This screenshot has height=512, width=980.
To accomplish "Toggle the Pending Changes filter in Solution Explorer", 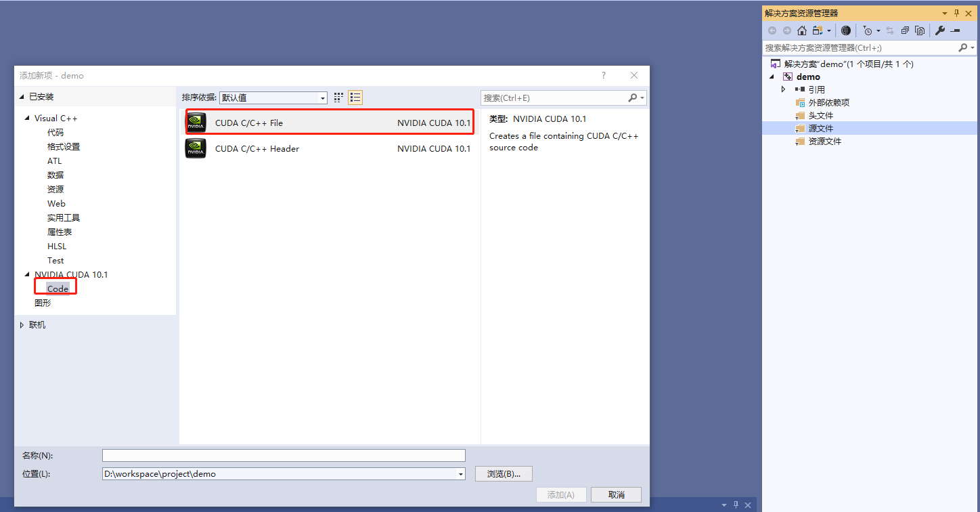I will click(x=870, y=30).
